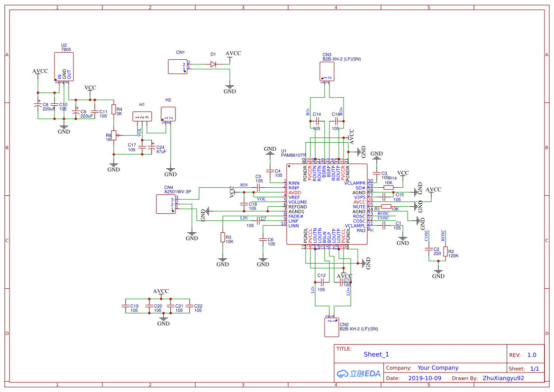Select the AVCC power flag above C19–C22
Screen dimensions: 554x392
pyautogui.click(x=161, y=293)
